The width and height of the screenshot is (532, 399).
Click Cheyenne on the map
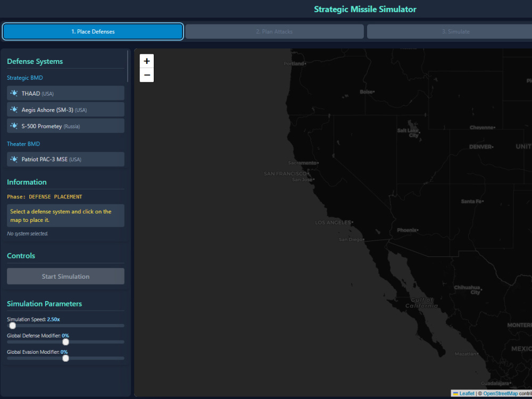pos(482,128)
